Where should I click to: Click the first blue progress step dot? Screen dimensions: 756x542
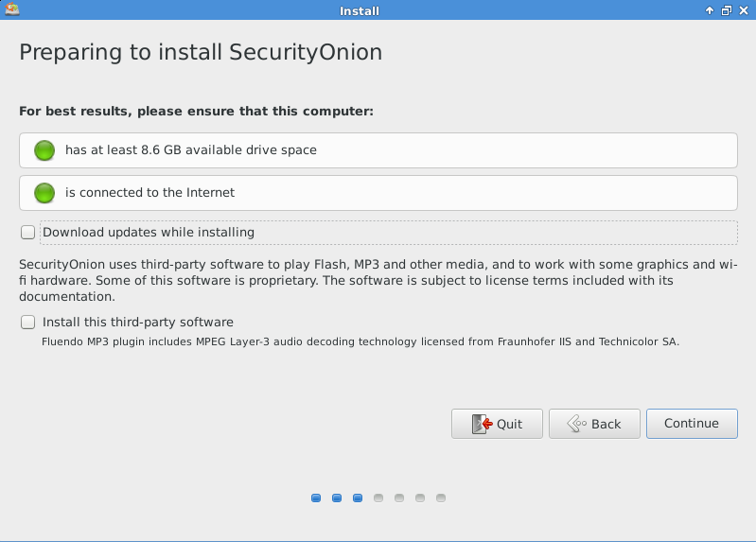click(x=316, y=498)
